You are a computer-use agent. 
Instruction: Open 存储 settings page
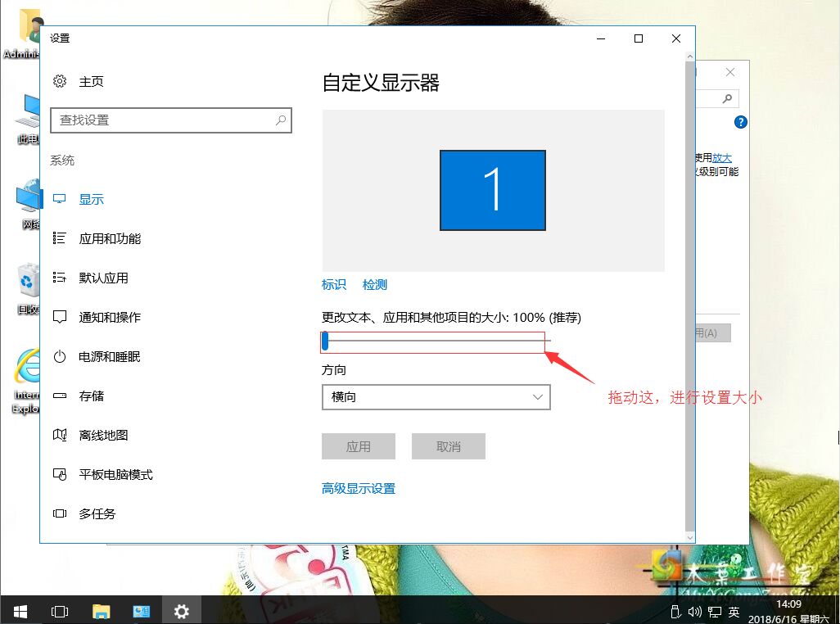click(x=91, y=396)
